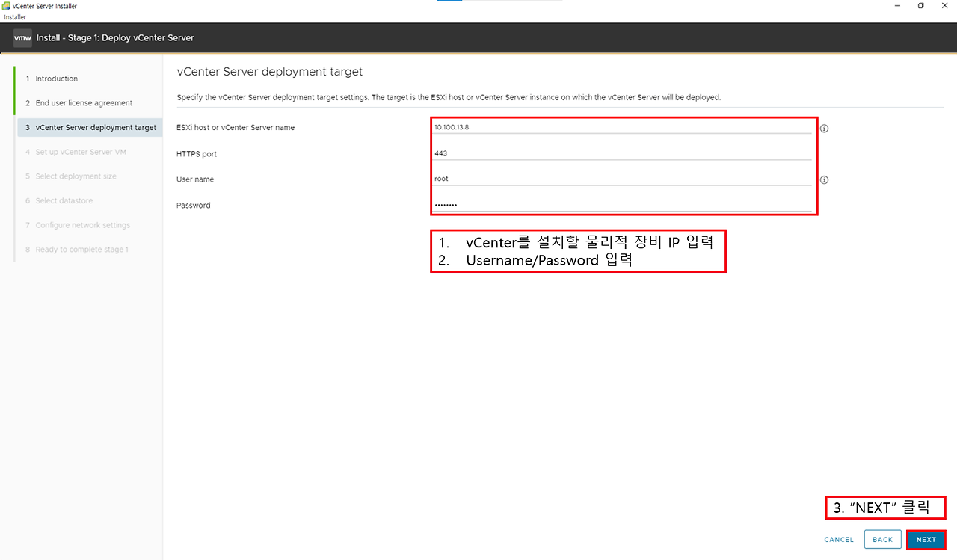957x560 pixels.
Task: Click the info icon beside User name field
Action: [x=825, y=180]
